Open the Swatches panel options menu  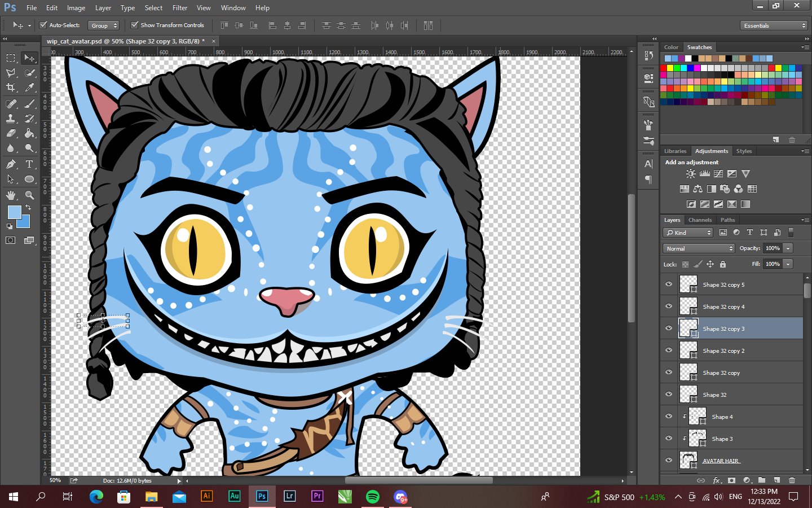(805, 47)
